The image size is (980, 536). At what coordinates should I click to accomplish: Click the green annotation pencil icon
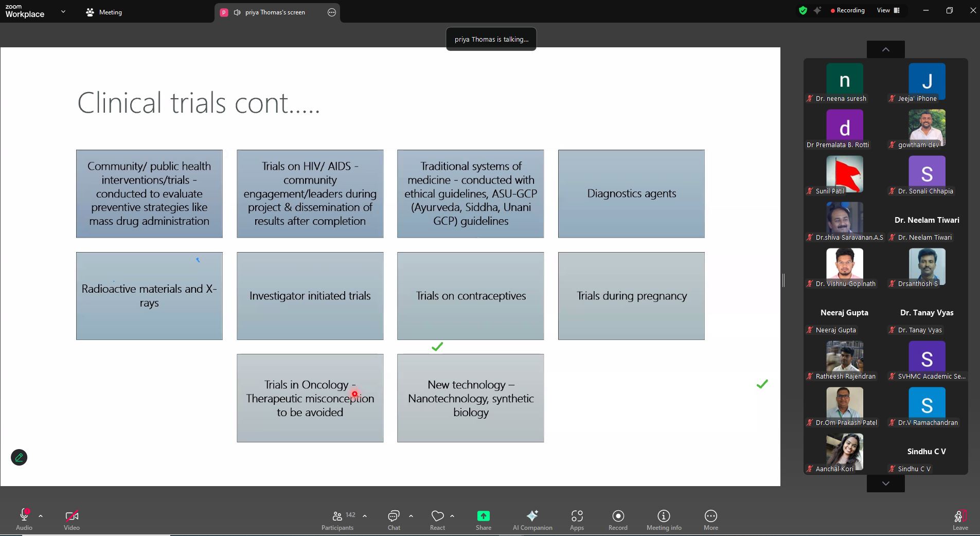(19, 457)
